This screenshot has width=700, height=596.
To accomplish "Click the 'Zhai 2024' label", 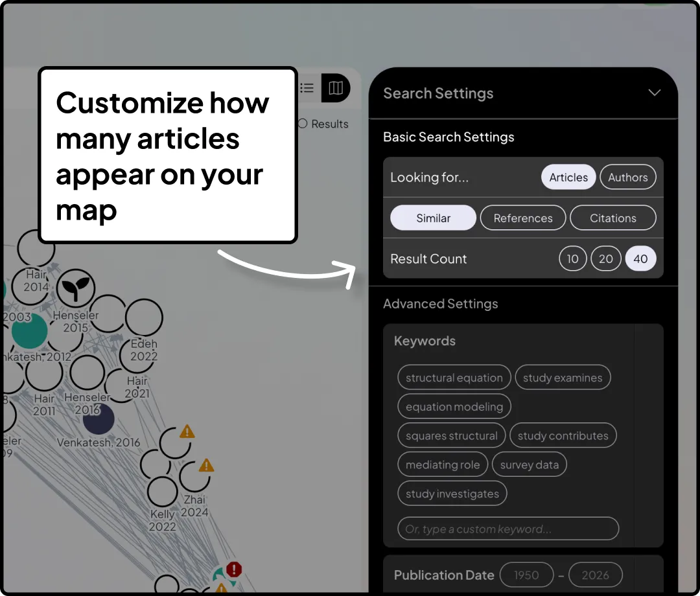I will click(x=194, y=506).
